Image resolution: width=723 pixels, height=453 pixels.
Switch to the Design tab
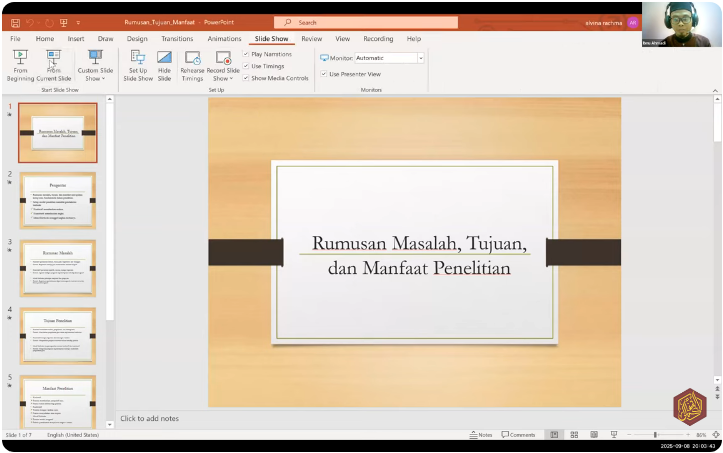coord(137,39)
